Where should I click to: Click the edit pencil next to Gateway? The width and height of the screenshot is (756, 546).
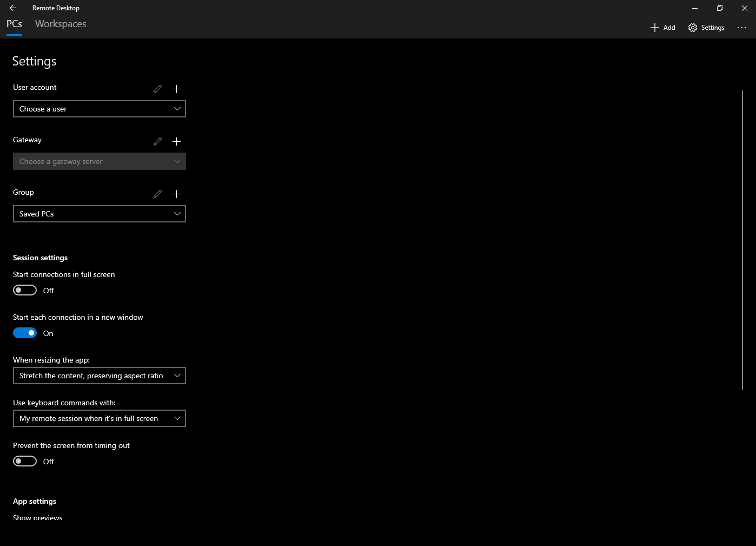pyautogui.click(x=157, y=141)
